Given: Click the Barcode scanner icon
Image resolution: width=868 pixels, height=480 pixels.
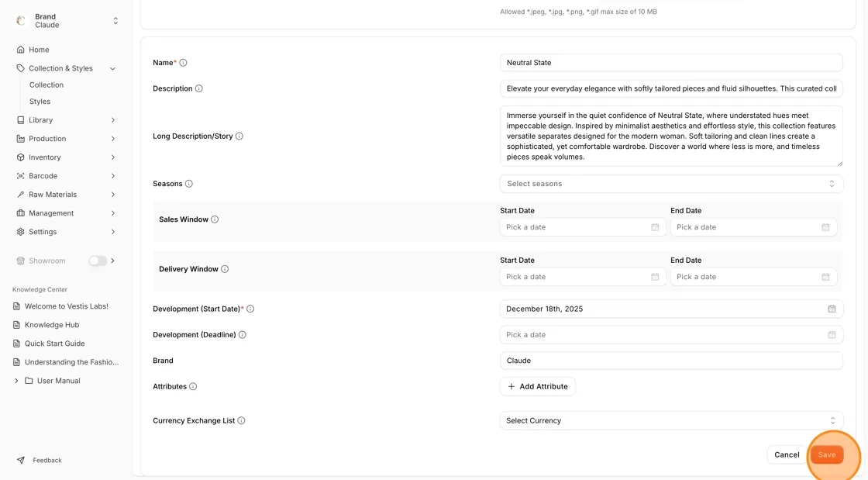Looking at the screenshot, I should pos(20,176).
